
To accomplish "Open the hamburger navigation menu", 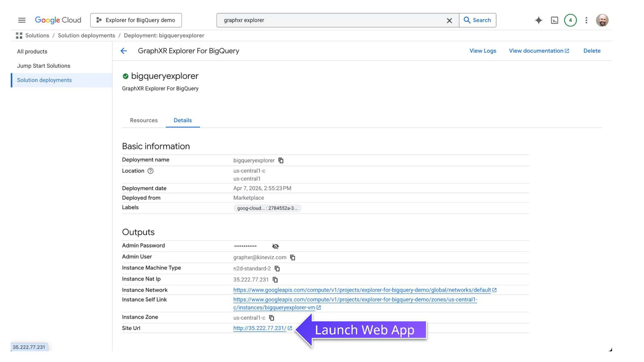I will coord(22,20).
